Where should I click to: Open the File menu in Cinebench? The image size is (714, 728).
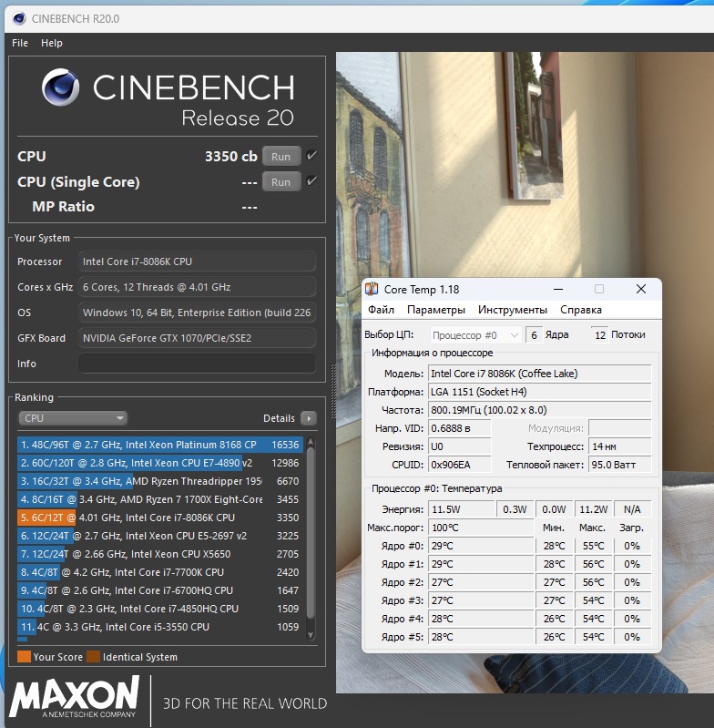click(x=20, y=43)
